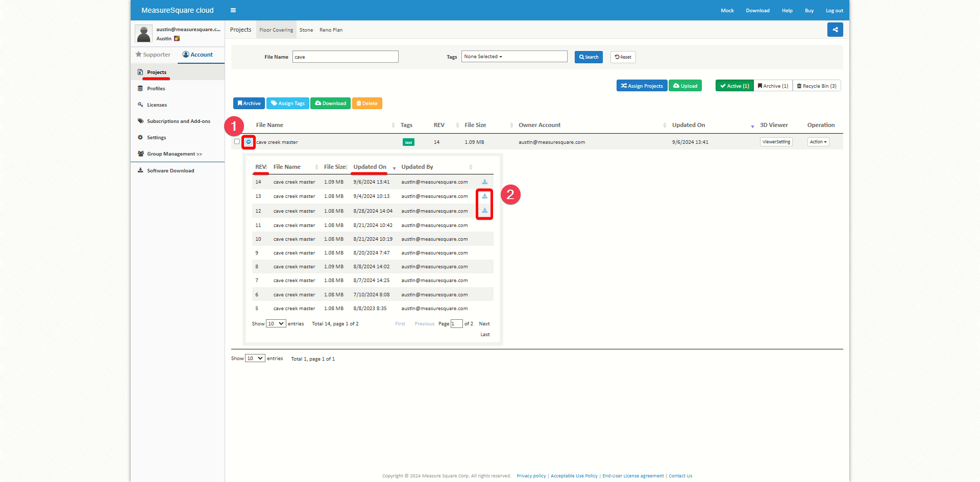
Task: Open the Mock link in header
Action: click(x=727, y=11)
